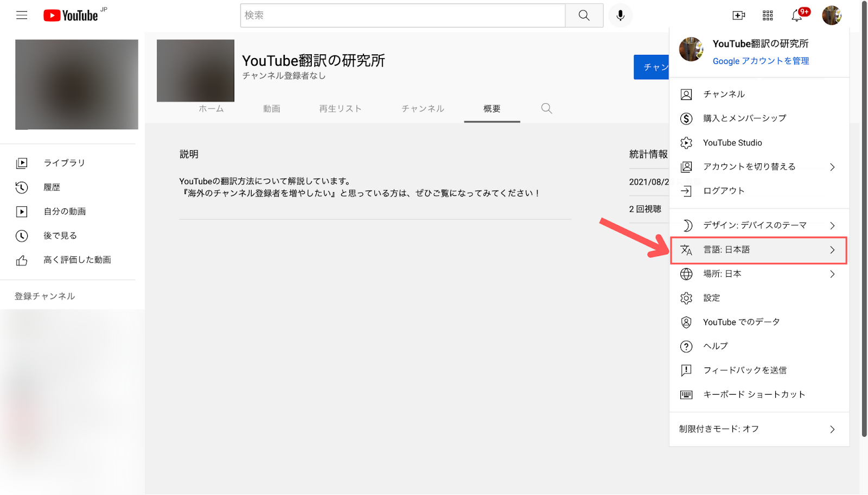Click the チャンネル person icon in menu

coord(686,94)
